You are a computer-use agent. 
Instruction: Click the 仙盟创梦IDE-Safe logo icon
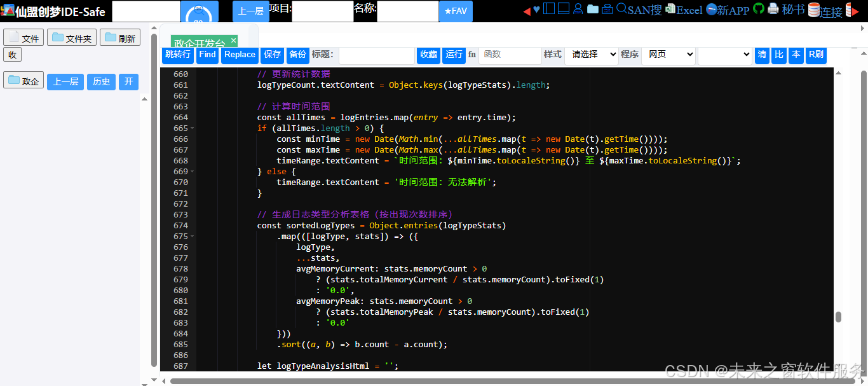8,11
